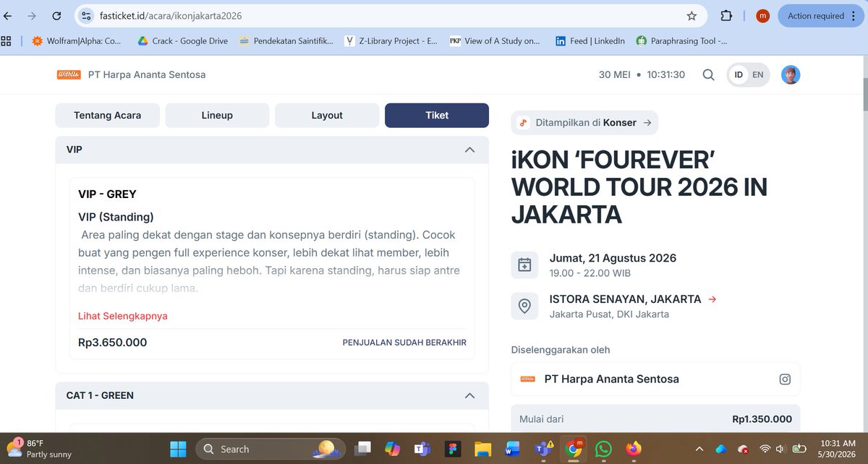Open the browser extensions puzzle icon
This screenshot has width=868, height=464.
[x=726, y=15]
